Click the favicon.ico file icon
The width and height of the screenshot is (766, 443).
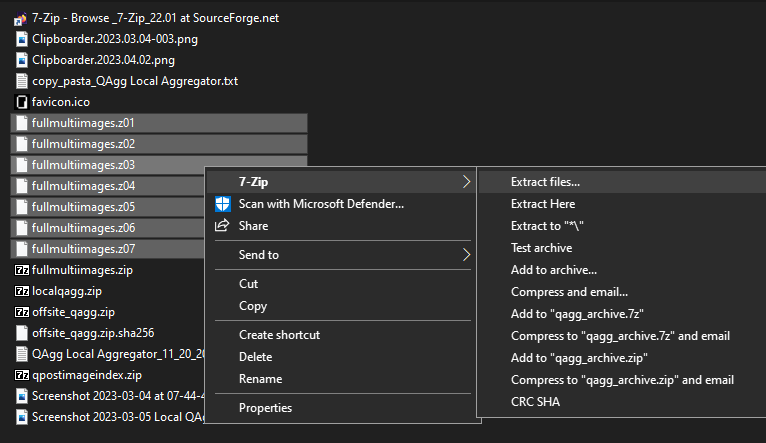(x=21, y=102)
